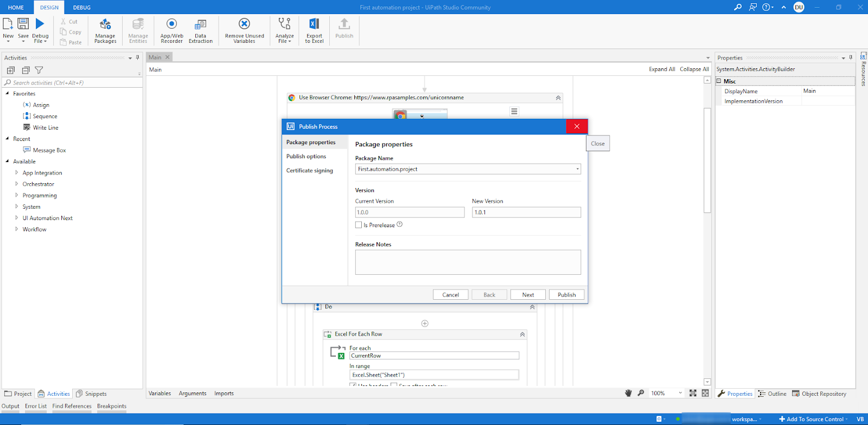The width and height of the screenshot is (868, 425).
Task: Run Debug File from ribbon
Action: [x=40, y=24]
